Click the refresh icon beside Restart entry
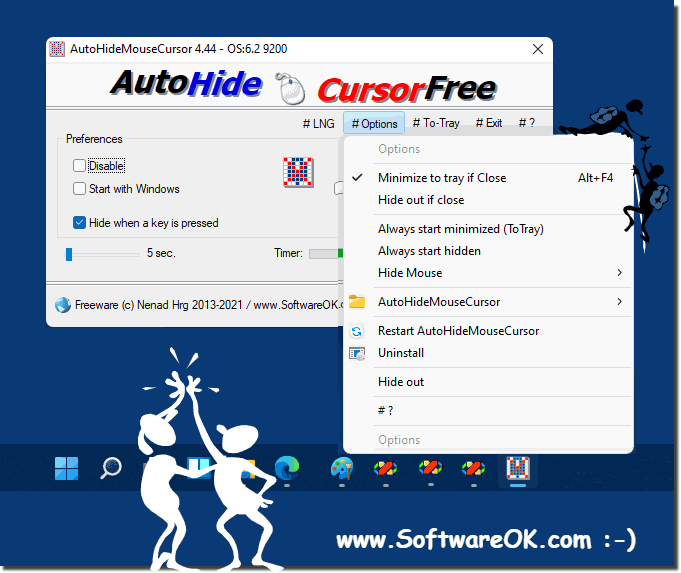Image resolution: width=681 pixels, height=573 pixels. click(357, 331)
